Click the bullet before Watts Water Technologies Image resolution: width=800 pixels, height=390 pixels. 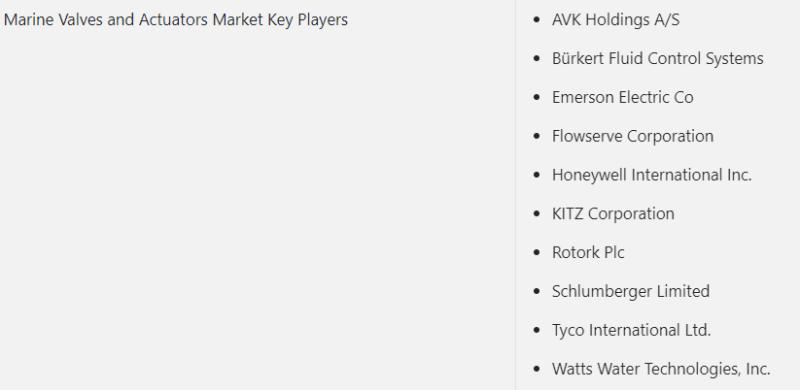(536, 369)
